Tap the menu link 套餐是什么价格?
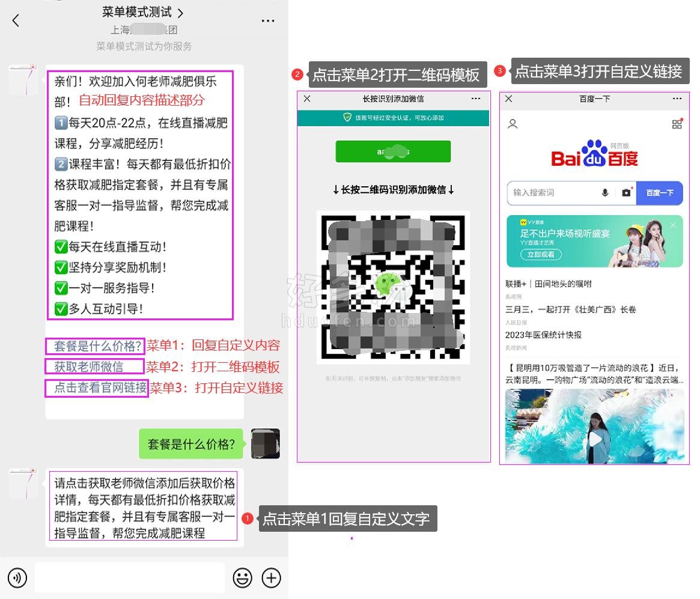700x599 pixels. point(98,346)
